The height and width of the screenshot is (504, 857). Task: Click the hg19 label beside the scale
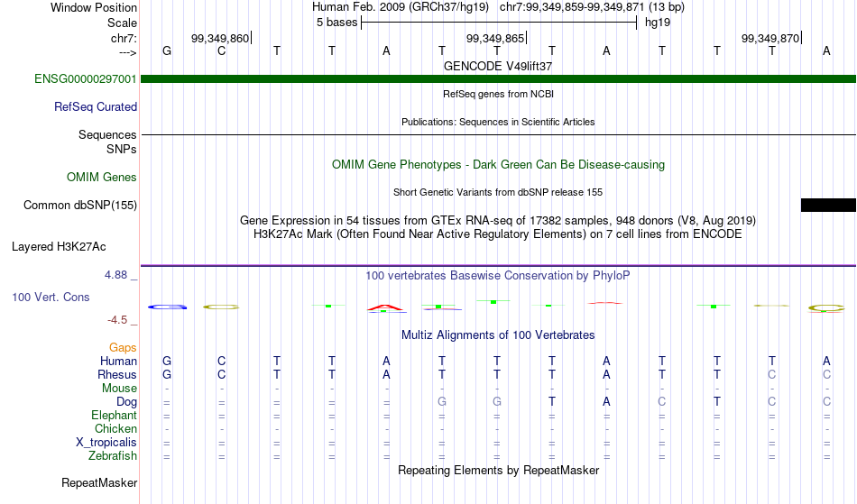click(x=658, y=23)
